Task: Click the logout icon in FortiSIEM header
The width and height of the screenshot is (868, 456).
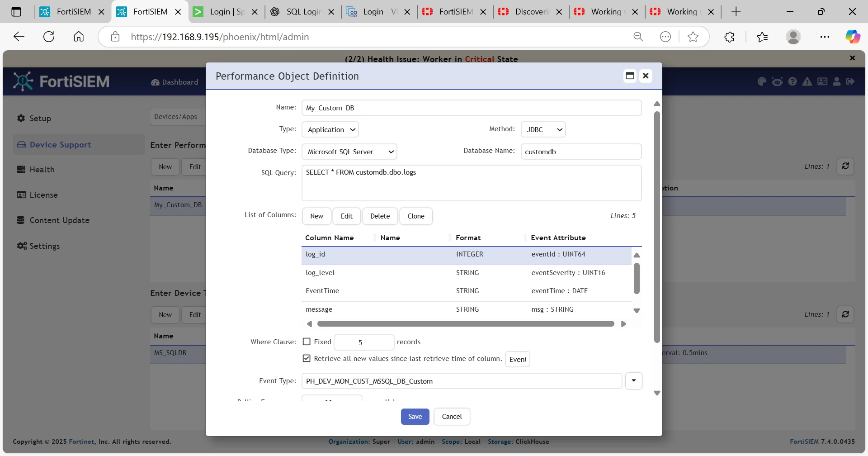Action: pos(850,81)
